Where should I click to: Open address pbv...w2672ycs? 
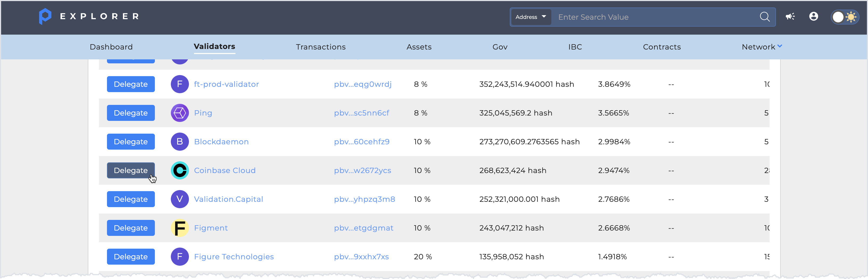click(363, 170)
